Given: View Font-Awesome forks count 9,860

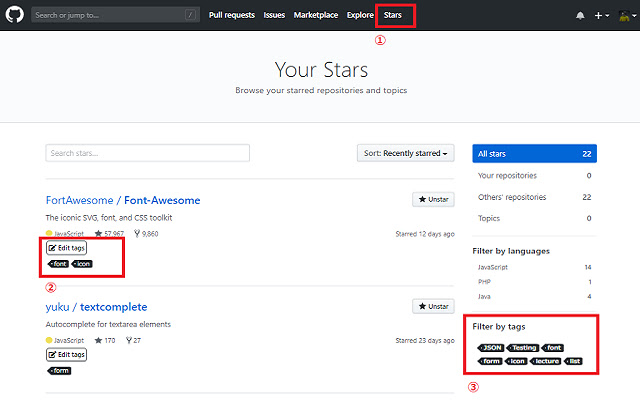Looking at the screenshot, I should tap(146, 234).
